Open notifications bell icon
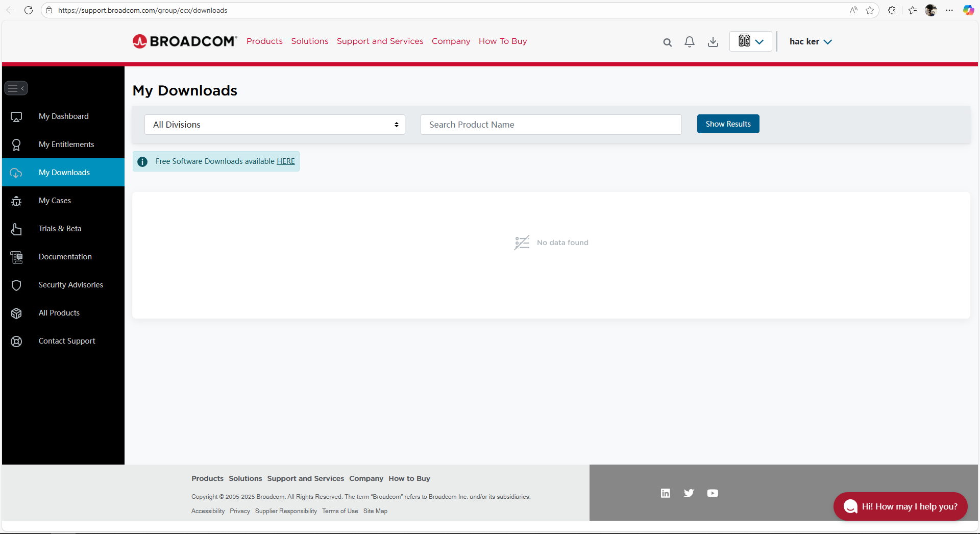980x534 pixels. [690, 42]
